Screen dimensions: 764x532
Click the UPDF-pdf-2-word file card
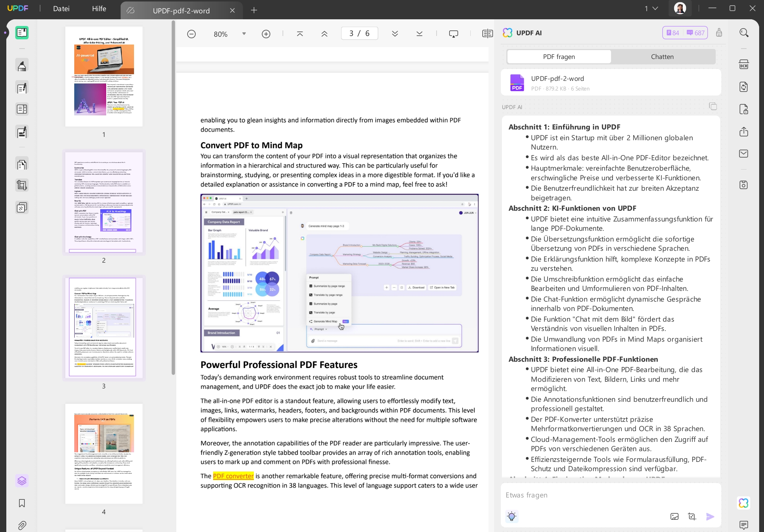click(x=611, y=82)
